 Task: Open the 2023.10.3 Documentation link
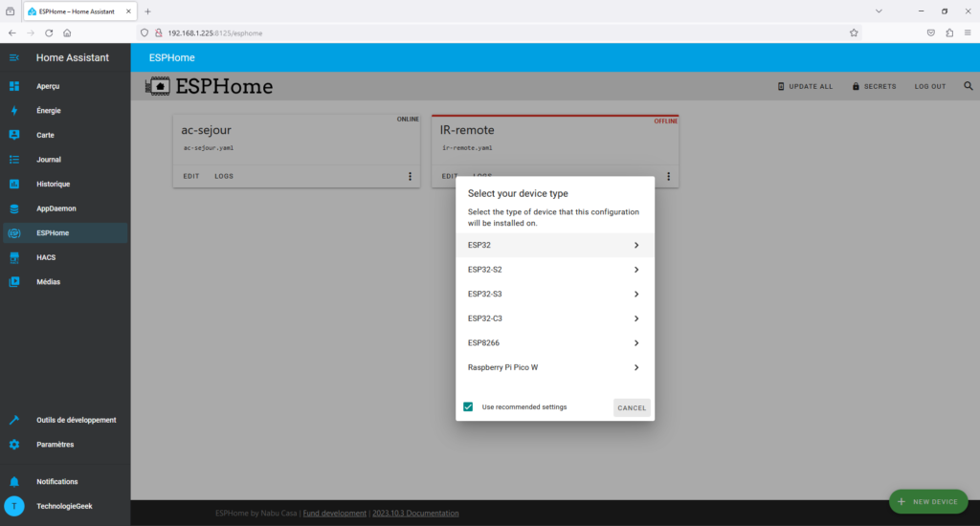click(x=415, y=513)
